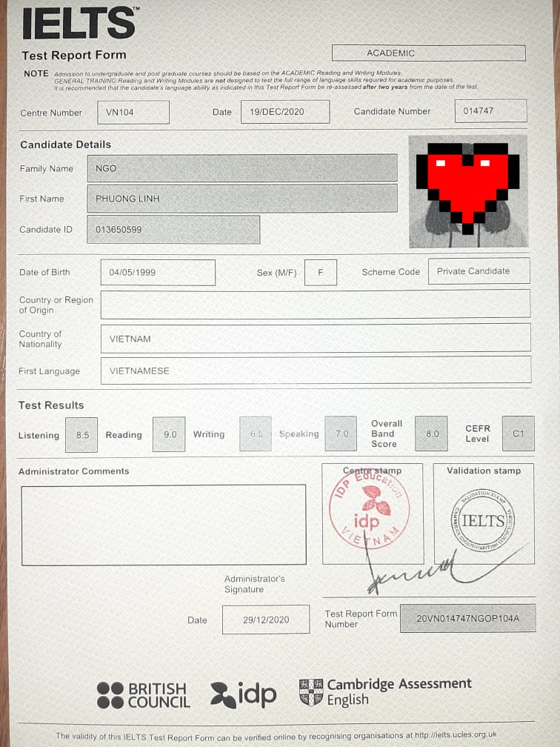Click the Cambridge Assessment English logo
The height and width of the screenshot is (747, 560).
click(x=385, y=692)
